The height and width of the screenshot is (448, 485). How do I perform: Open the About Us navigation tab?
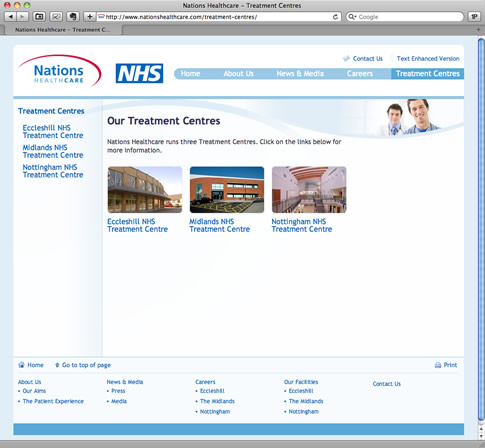coord(238,74)
